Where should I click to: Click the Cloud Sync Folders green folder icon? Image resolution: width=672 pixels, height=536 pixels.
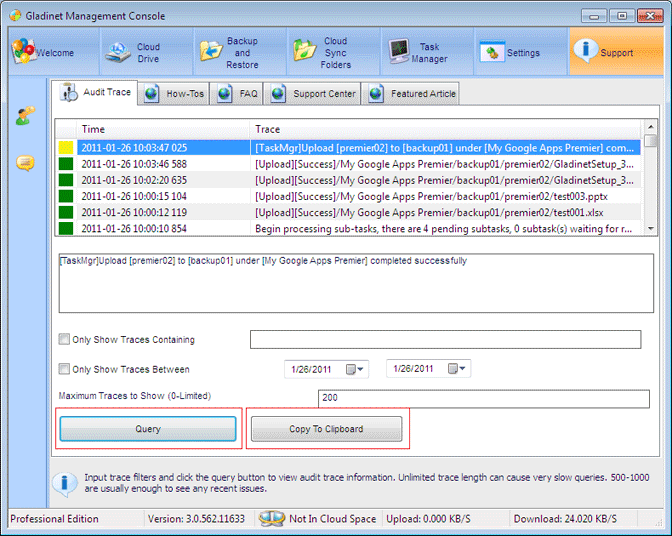305,50
